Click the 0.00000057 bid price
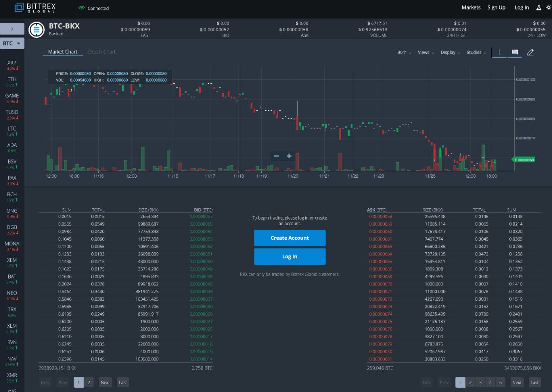The width and height of the screenshot is (552, 392). 201,216
